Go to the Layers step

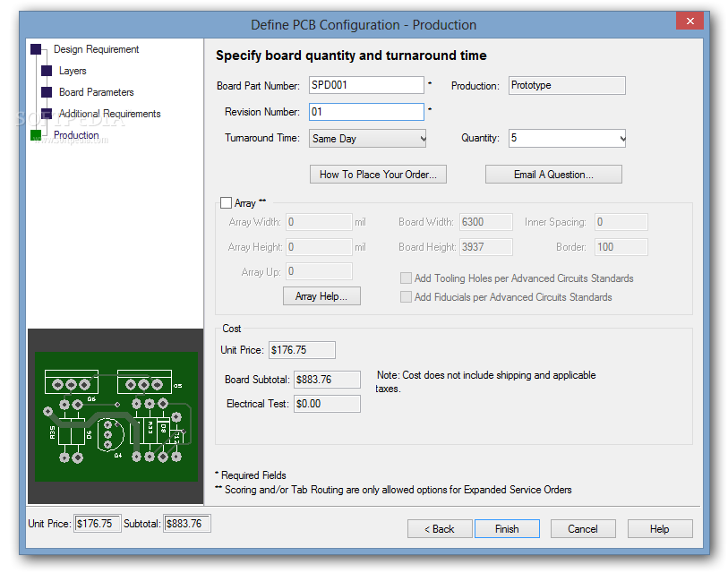[73, 71]
